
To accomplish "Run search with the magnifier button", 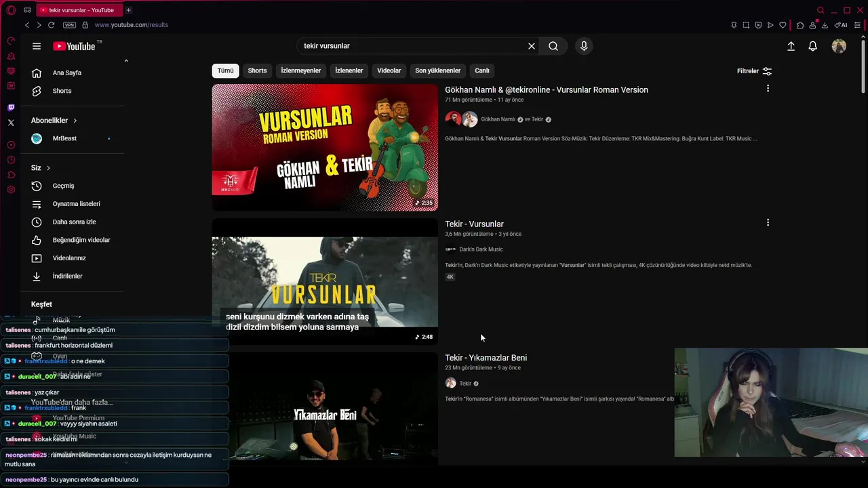I will coord(553,46).
